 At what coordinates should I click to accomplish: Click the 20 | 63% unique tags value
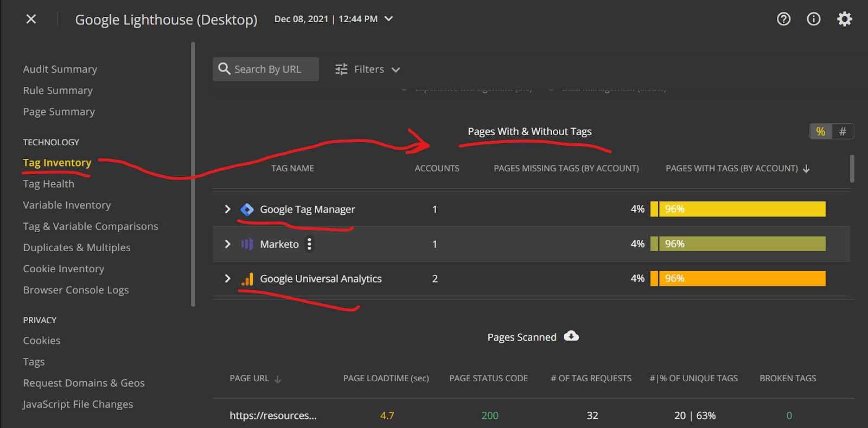[695, 416]
